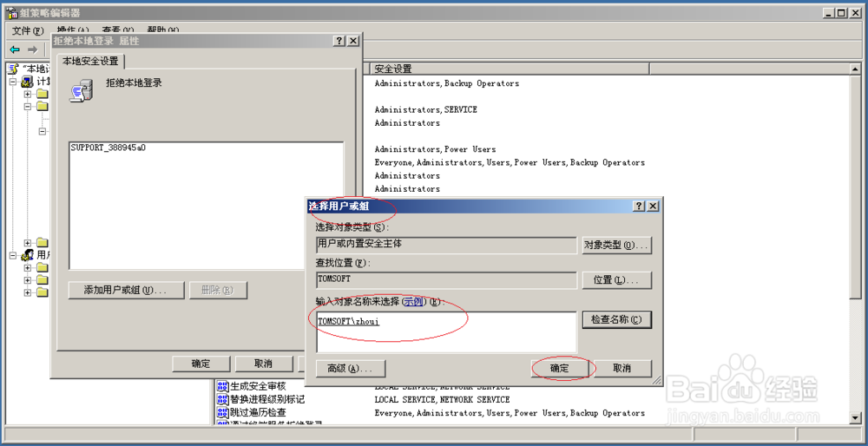Collapse the 用户配置 tree node

(x=13, y=255)
